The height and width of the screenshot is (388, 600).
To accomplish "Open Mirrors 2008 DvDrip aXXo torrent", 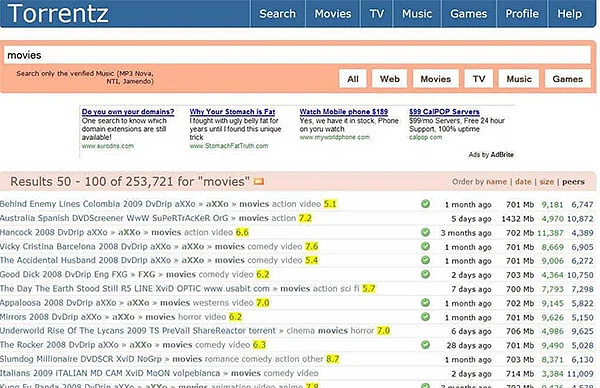I will pos(51,317).
